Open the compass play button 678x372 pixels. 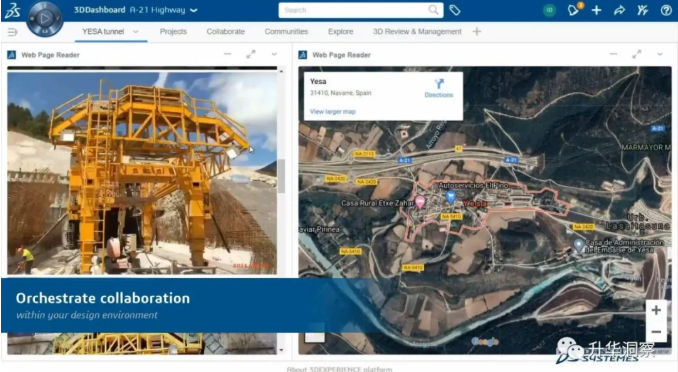45,18
